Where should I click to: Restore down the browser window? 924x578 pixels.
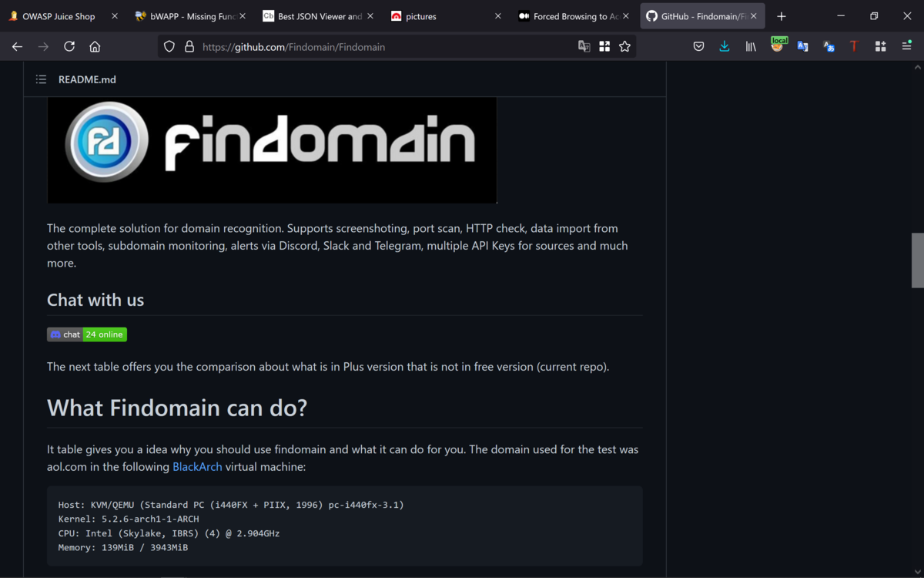point(874,16)
